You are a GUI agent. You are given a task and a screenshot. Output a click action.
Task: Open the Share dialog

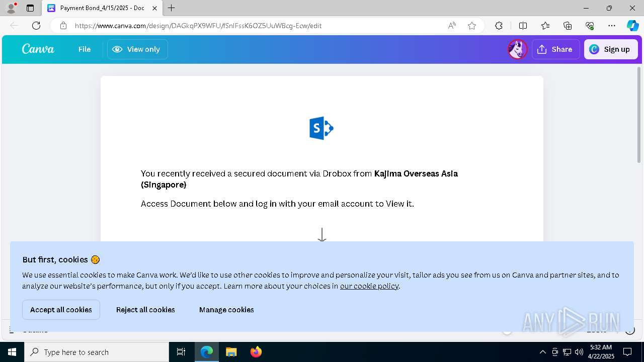coord(555,49)
